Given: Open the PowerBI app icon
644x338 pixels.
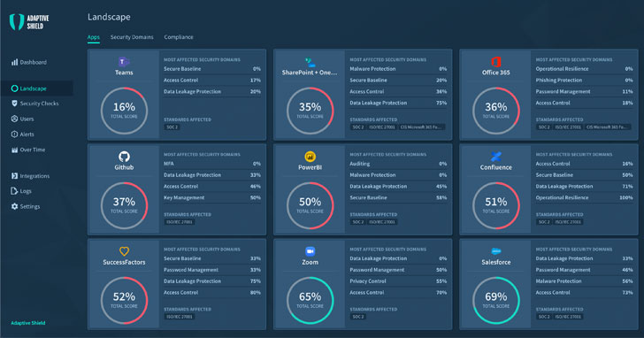Looking at the screenshot, I should [310, 157].
